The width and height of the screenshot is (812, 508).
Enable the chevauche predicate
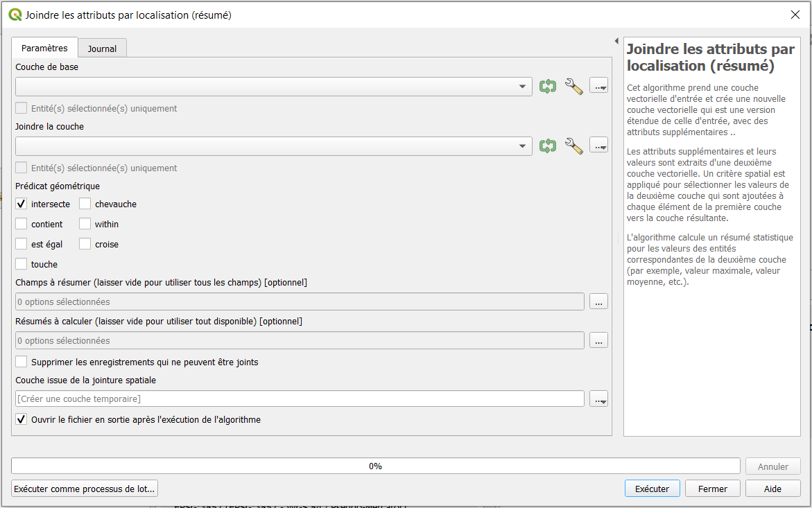(85, 204)
